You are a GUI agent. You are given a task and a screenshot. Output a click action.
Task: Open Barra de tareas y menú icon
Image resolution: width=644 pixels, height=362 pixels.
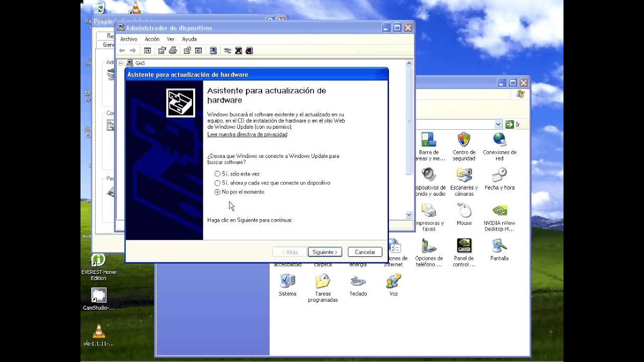pyautogui.click(x=429, y=146)
